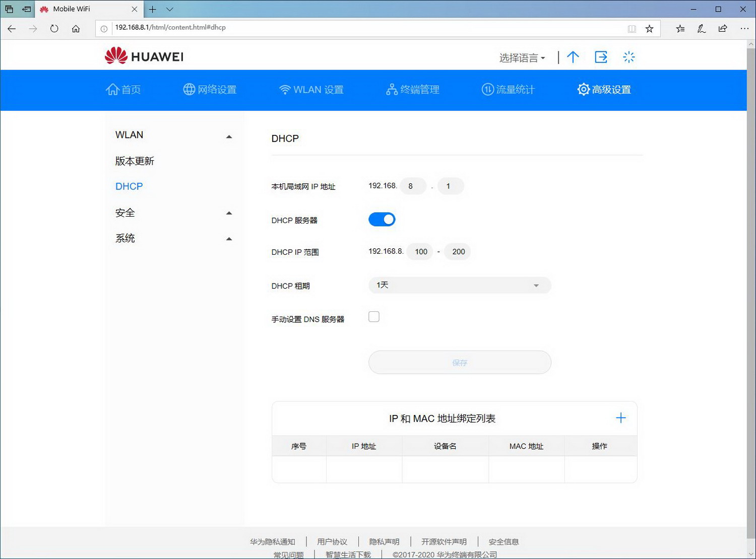Open the 首页 home page

pos(123,90)
